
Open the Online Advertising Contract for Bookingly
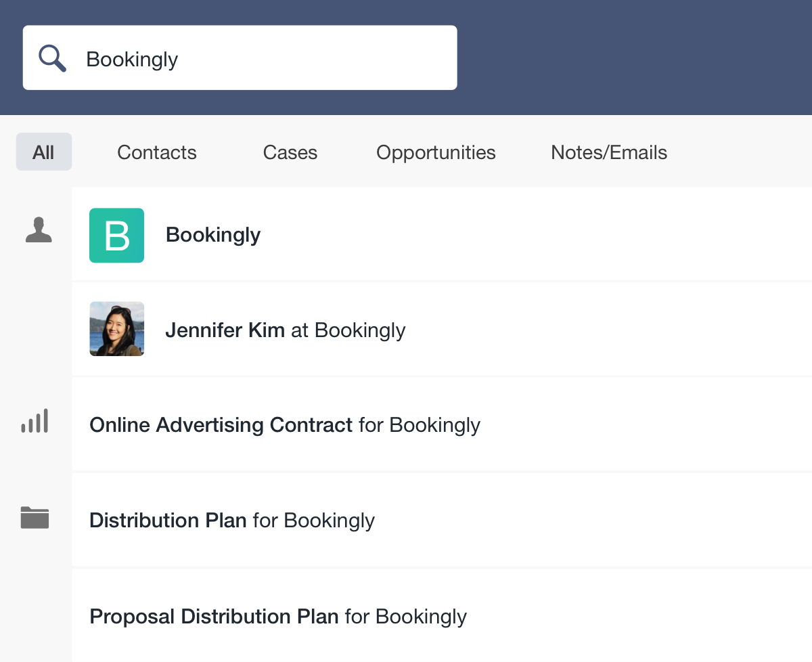click(284, 425)
